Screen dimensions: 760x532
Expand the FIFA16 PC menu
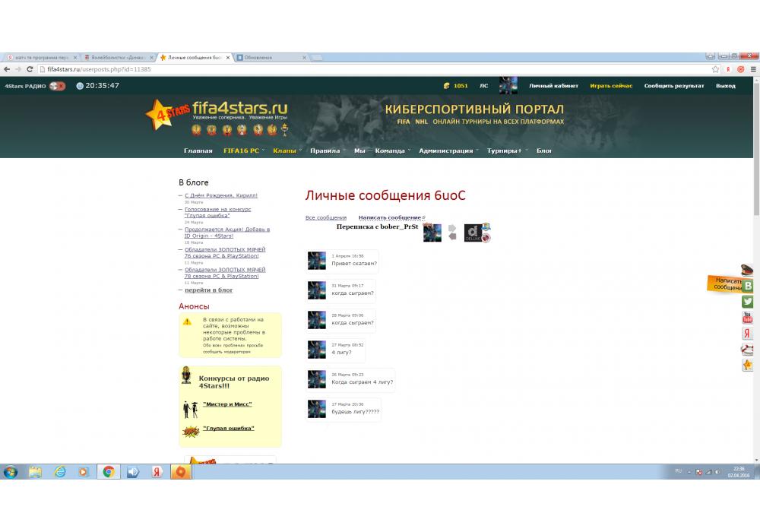tap(241, 150)
